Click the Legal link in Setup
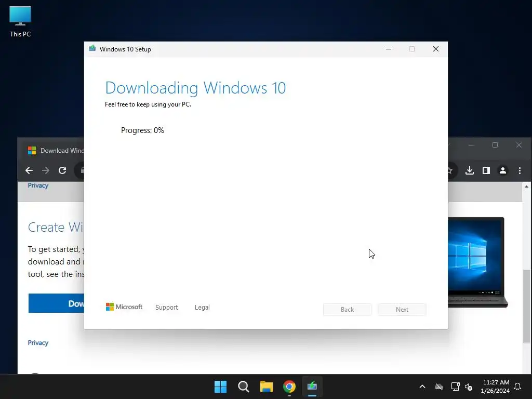 pos(202,307)
